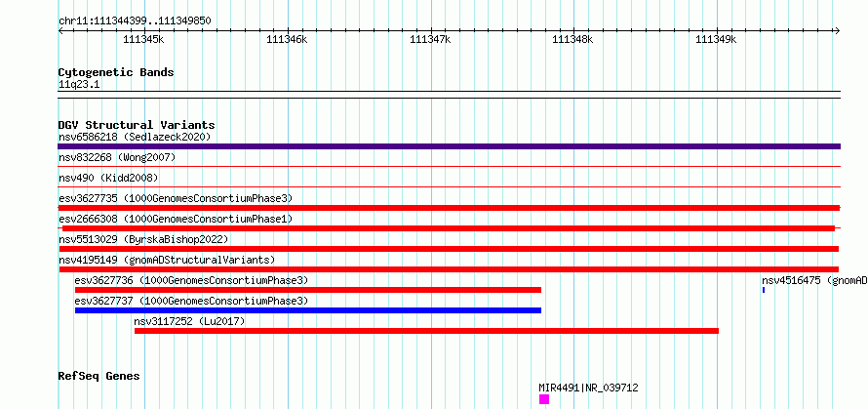
Task: Click the thick red esv2666308 bar
Action: (449, 228)
